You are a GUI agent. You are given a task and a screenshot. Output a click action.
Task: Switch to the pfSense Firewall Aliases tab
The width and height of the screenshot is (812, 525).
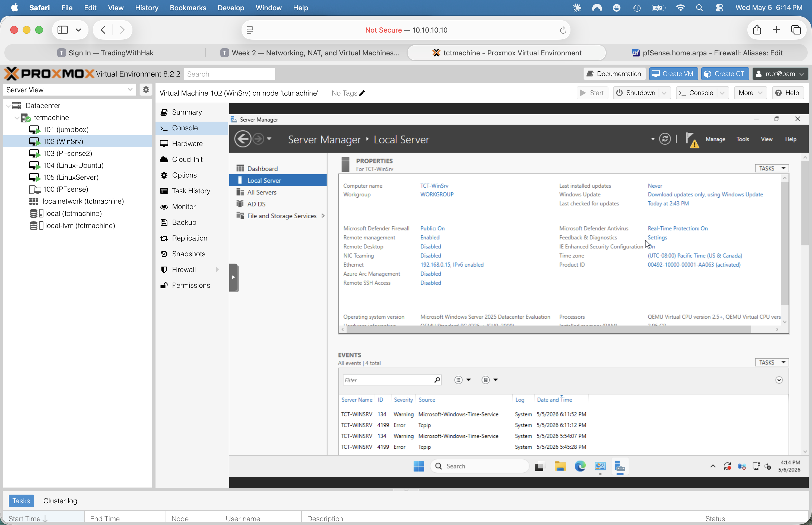click(x=707, y=53)
